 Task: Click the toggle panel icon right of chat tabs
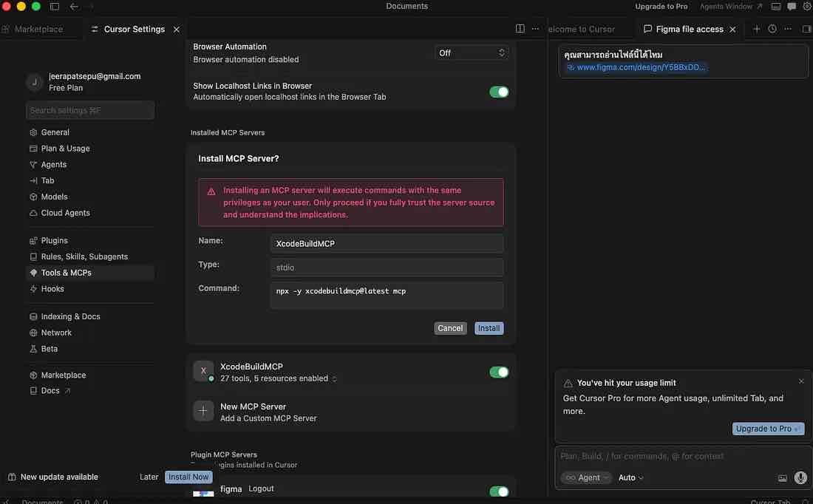pos(807,29)
